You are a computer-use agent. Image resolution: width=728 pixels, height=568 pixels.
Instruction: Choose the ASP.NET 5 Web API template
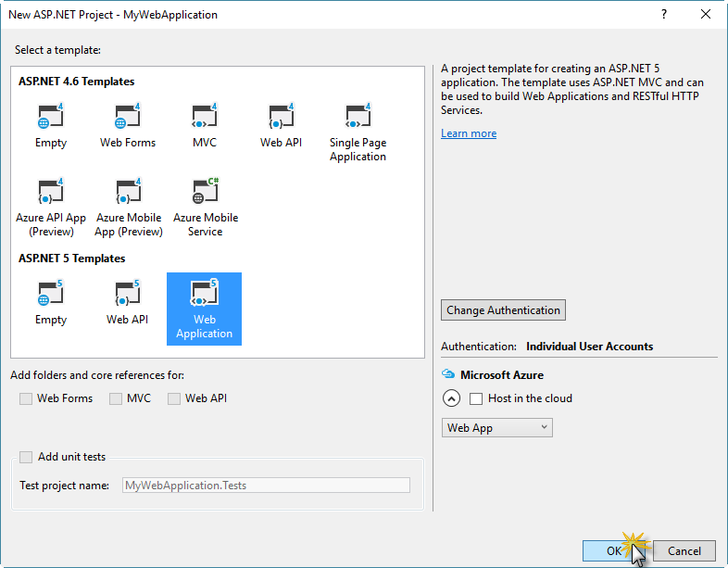coord(128,302)
